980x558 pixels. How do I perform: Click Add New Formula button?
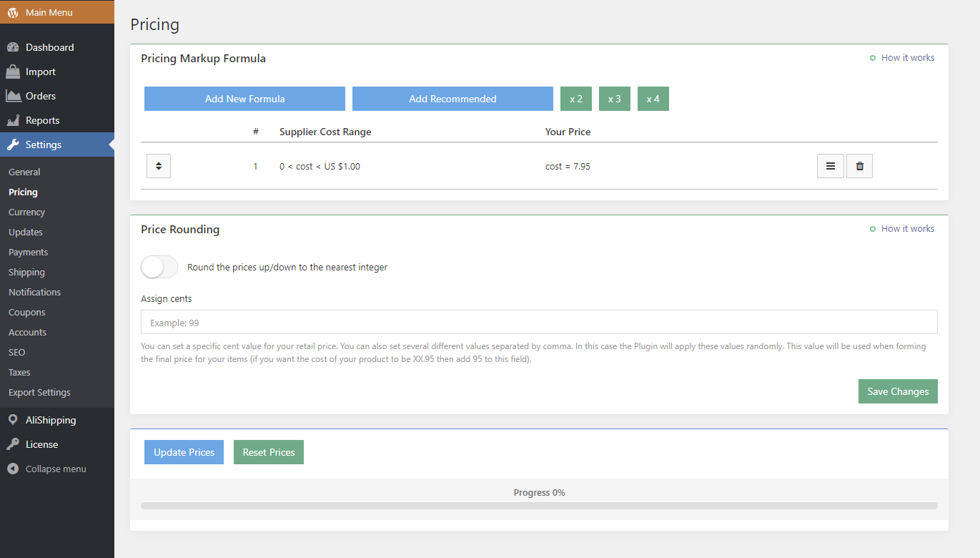pos(244,99)
